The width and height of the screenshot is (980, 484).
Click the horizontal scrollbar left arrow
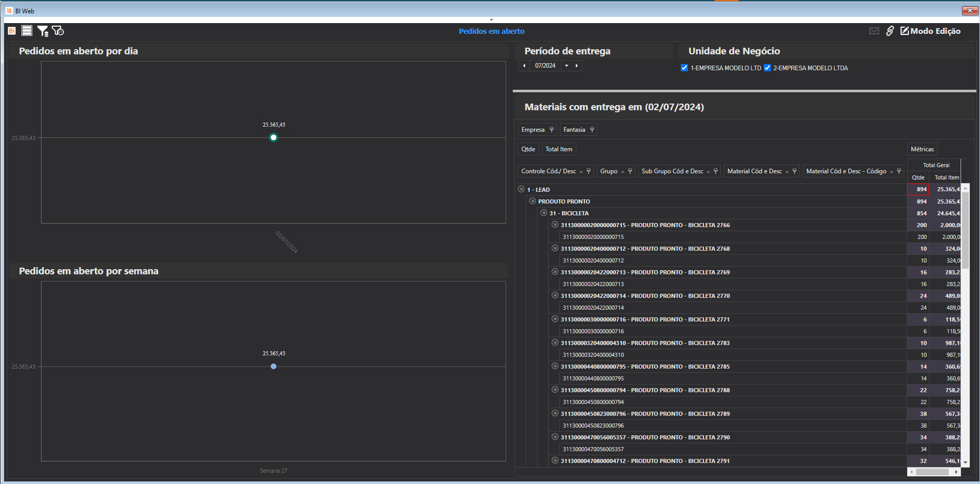tap(911, 472)
